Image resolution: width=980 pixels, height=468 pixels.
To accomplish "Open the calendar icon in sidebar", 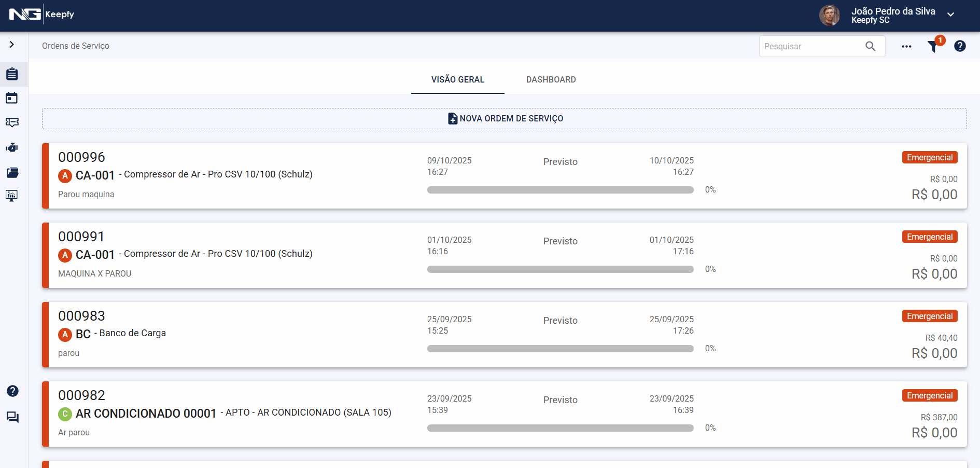I will [x=12, y=98].
